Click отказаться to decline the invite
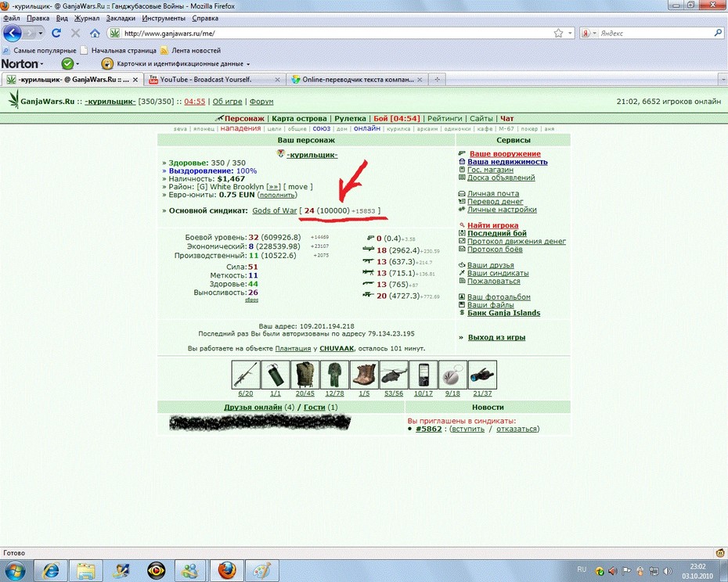The image size is (728, 582). (517, 429)
